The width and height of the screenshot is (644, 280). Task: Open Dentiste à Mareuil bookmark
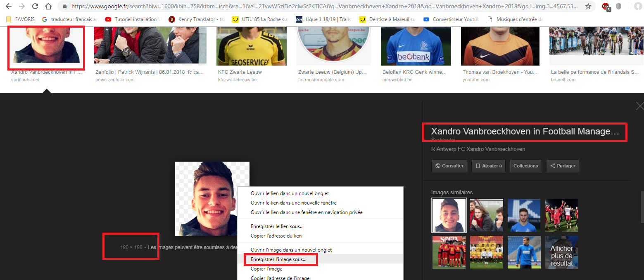(x=388, y=19)
